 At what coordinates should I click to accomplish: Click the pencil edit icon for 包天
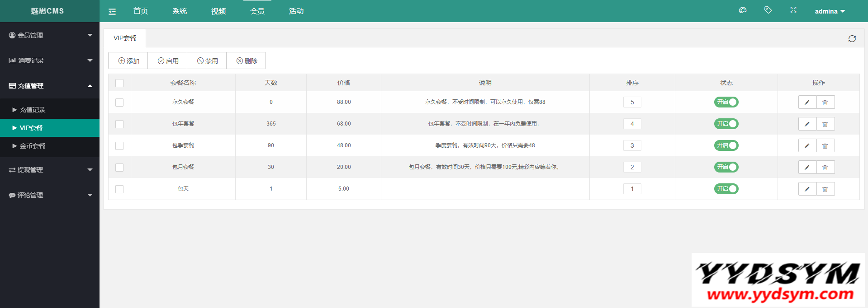(807, 189)
